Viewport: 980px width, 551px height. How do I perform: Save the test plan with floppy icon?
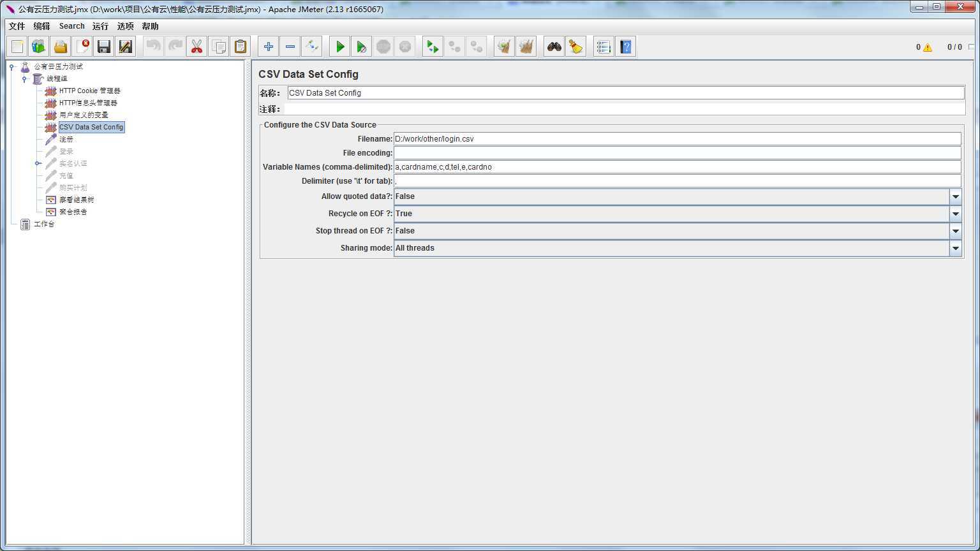(x=104, y=47)
